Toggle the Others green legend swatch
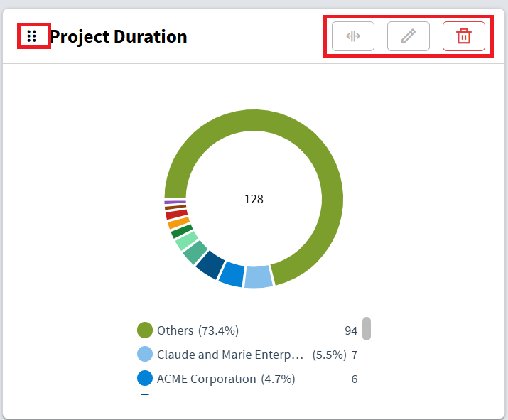Screen dimensions: 508x420 (145, 330)
